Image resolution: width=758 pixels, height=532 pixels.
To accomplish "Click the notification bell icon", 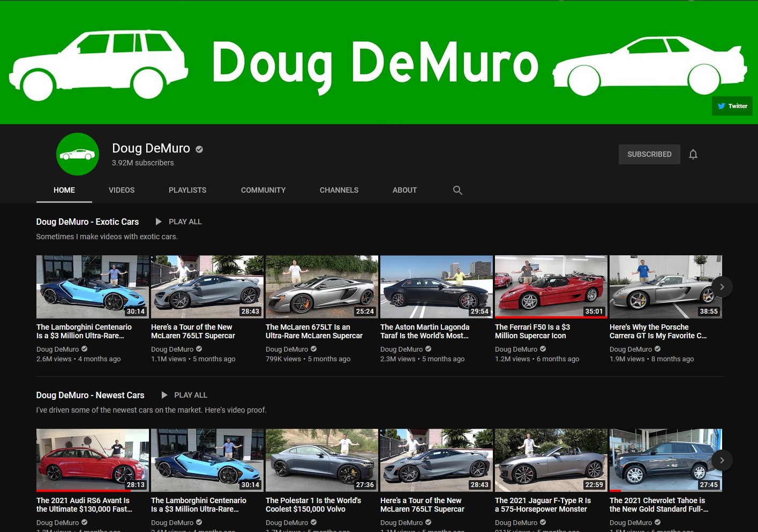I will pyautogui.click(x=693, y=154).
